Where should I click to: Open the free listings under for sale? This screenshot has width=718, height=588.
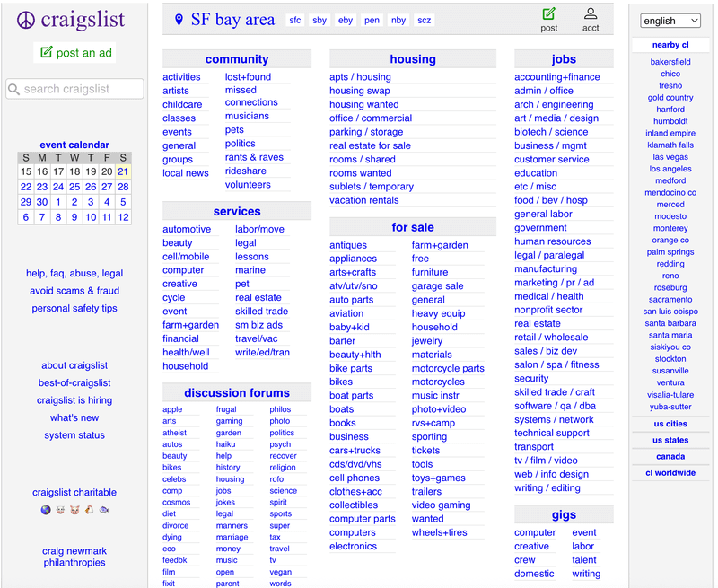click(x=420, y=259)
